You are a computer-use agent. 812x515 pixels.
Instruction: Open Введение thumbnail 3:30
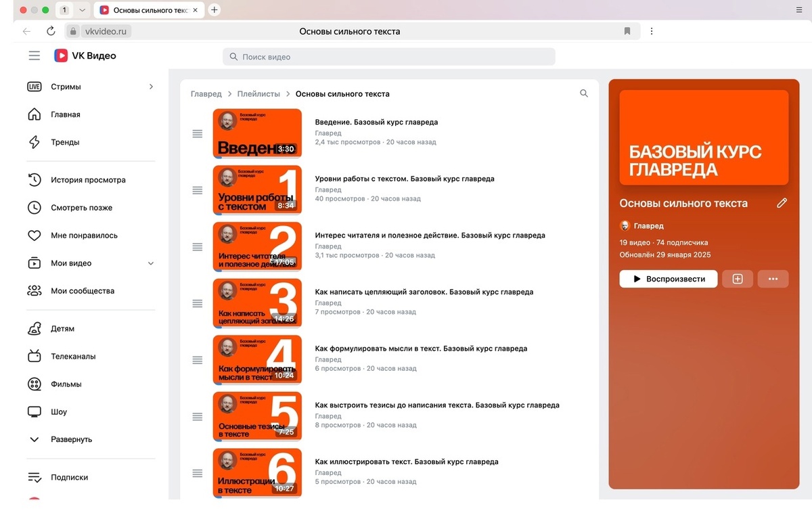257,133
